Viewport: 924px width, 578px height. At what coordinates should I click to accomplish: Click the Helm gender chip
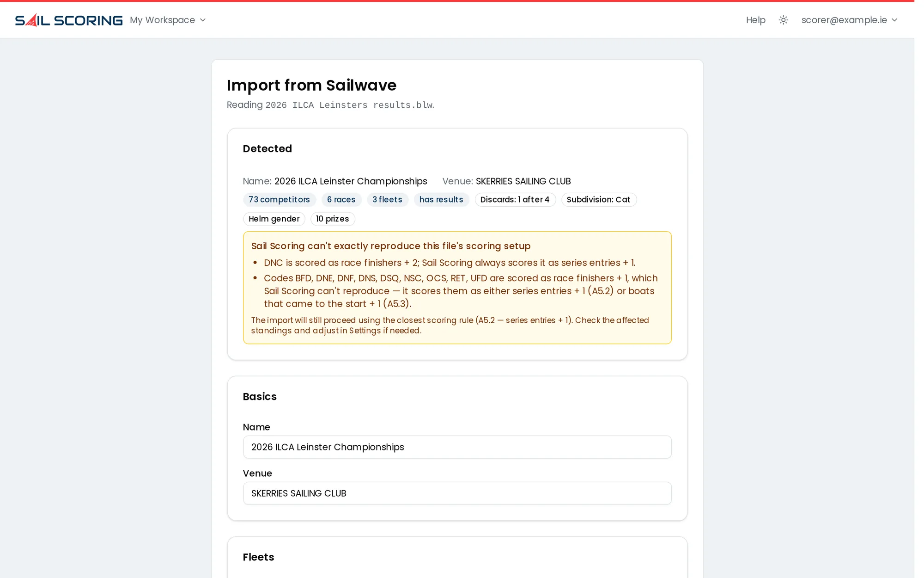tap(274, 219)
